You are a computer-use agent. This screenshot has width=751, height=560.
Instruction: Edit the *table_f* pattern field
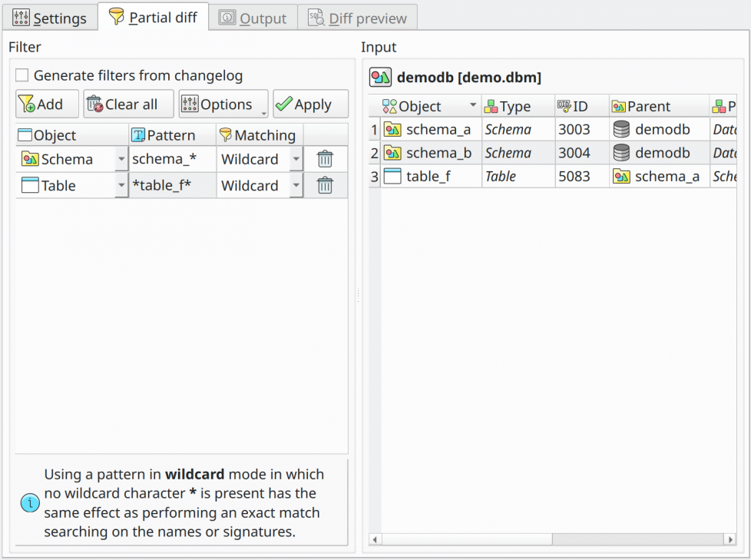[x=173, y=185]
